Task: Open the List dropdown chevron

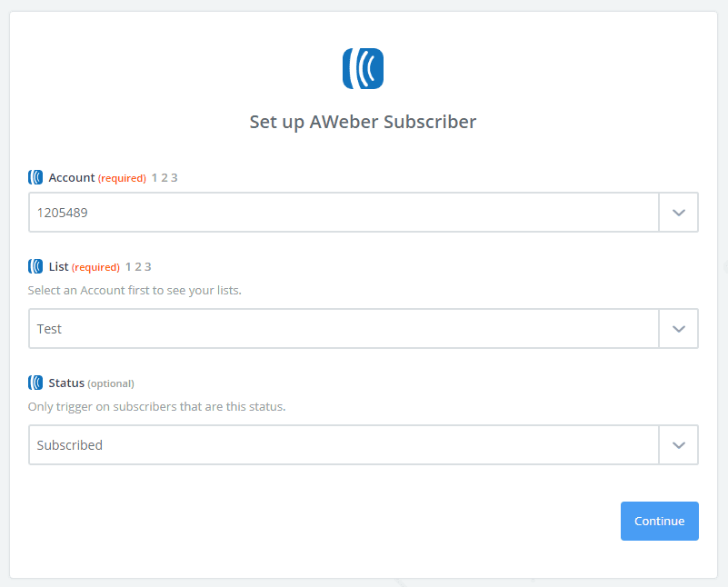Action: [x=678, y=329]
